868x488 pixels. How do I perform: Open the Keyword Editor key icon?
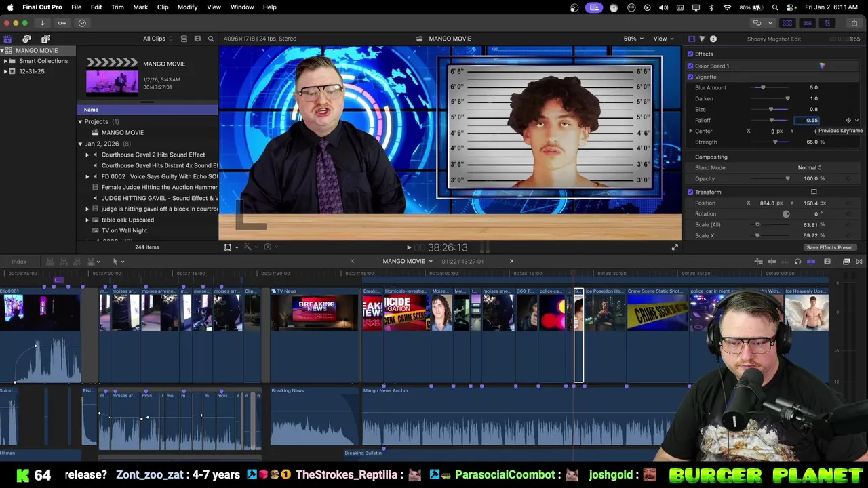(62, 23)
